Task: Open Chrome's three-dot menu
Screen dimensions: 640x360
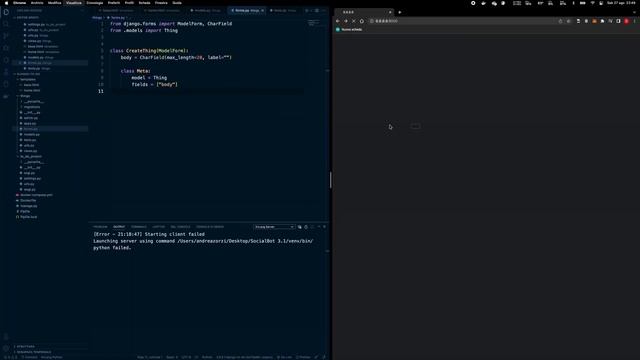Action: 634,21
